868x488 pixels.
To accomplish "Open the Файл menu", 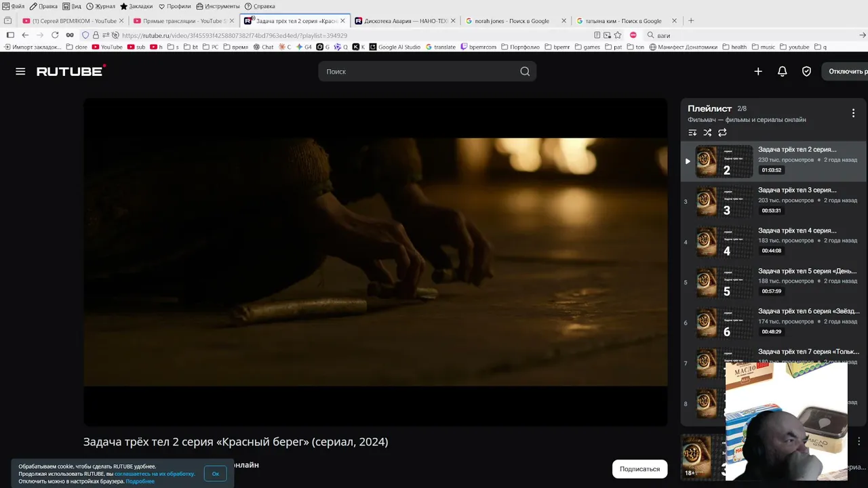I will pyautogui.click(x=14, y=6).
